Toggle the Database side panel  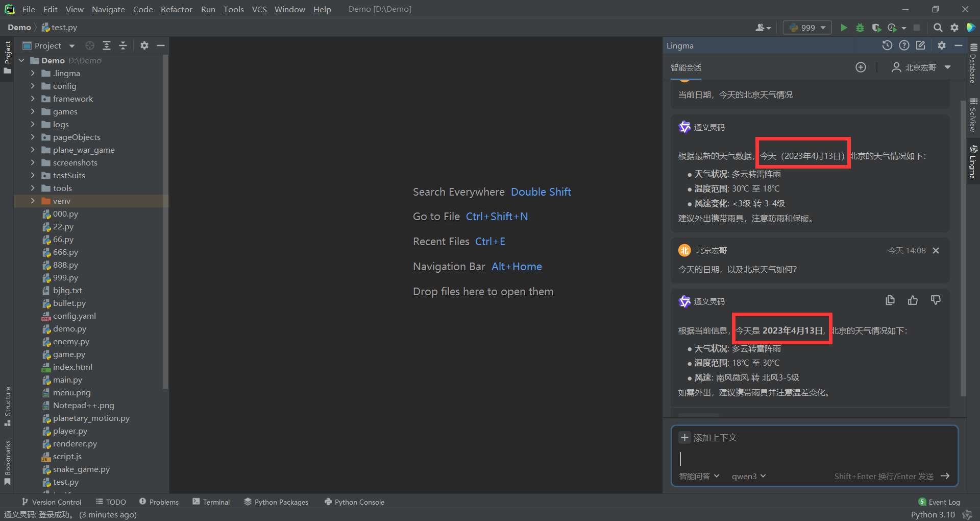[x=973, y=64]
